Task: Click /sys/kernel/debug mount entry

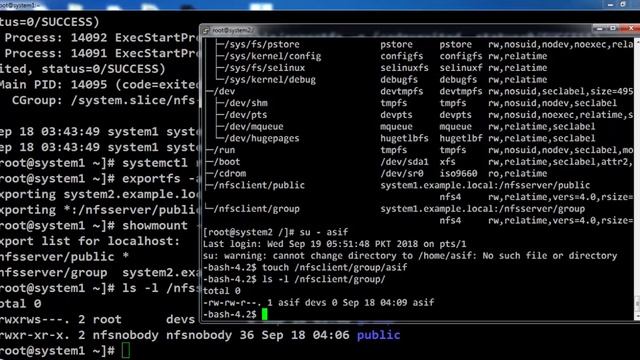Action: 270,80
